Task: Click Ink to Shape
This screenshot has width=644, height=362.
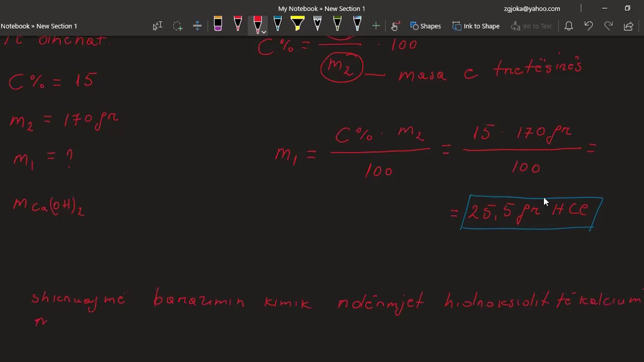Action: pyautogui.click(x=476, y=26)
